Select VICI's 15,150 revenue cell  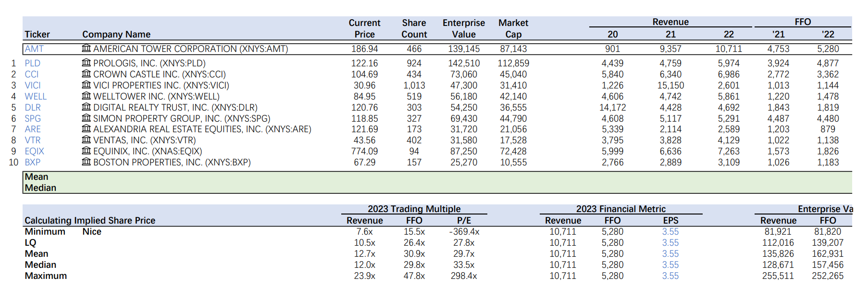(670, 86)
